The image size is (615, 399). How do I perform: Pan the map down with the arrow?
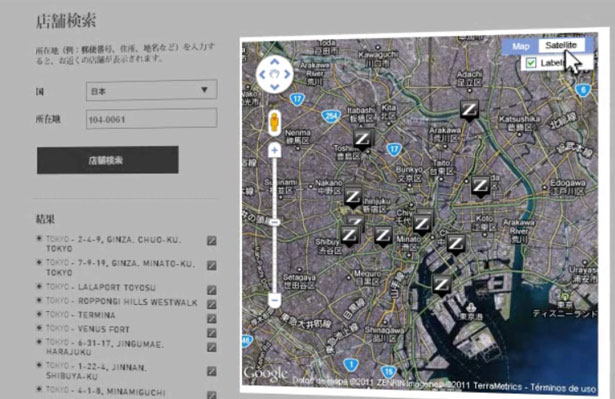click(x=275, y=86)
